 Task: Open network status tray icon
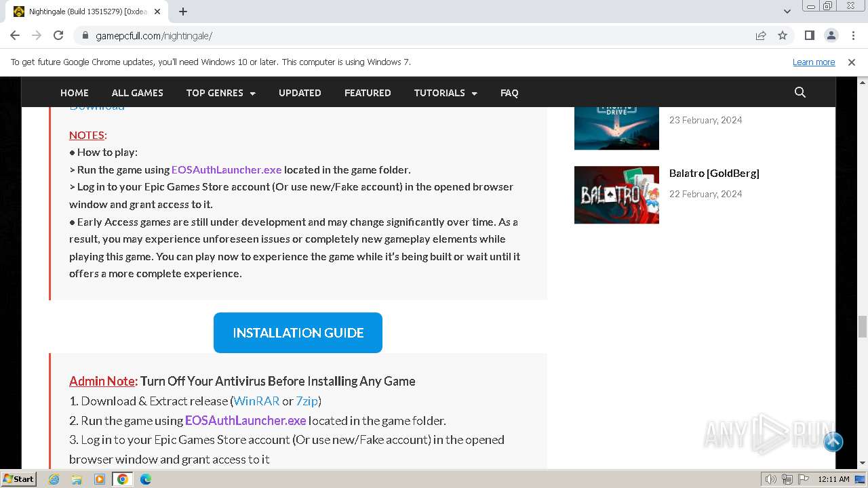click(x=787, y=479)
